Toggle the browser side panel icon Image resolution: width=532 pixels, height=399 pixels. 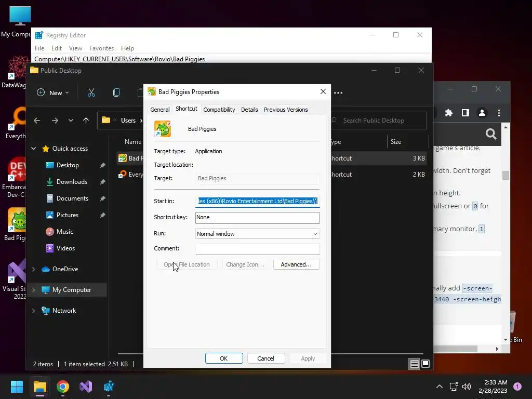point(465,113)
